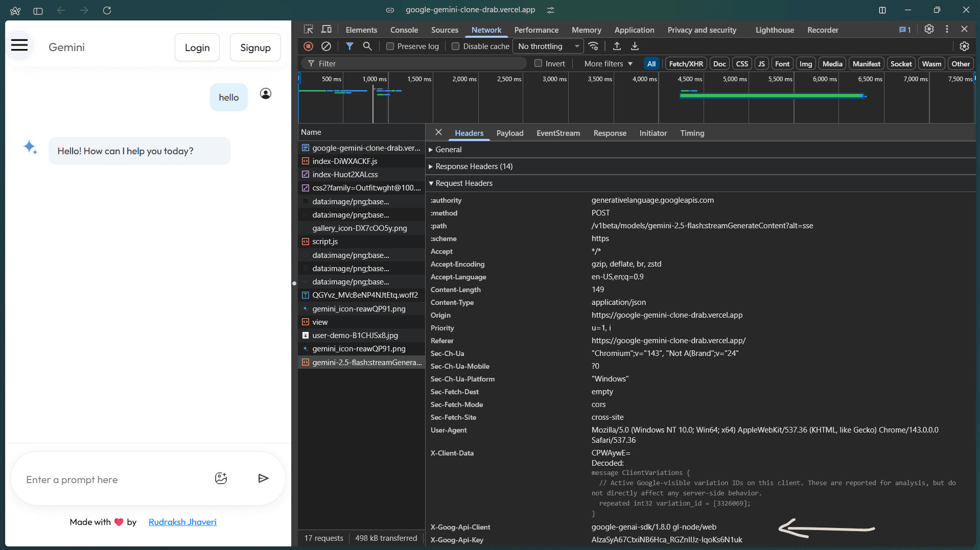Check the Invert filter option
This screenshot has width=980, height=550.
pos(539,63)
